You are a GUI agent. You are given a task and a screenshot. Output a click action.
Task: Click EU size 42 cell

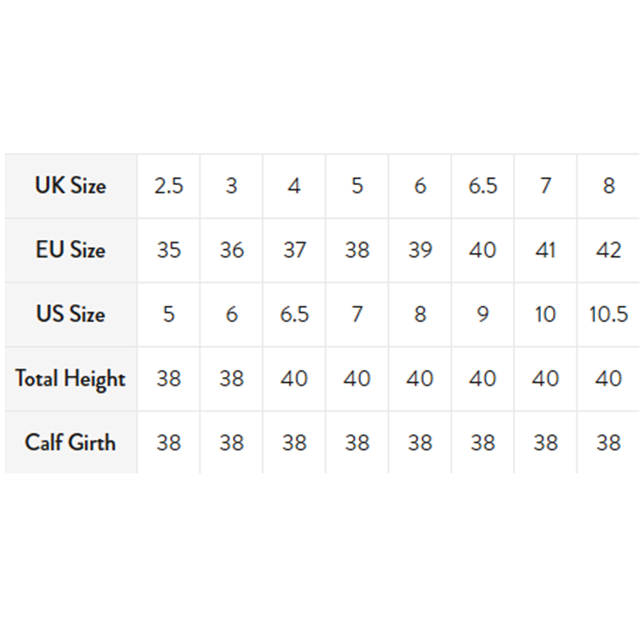[x=608, y=250]
